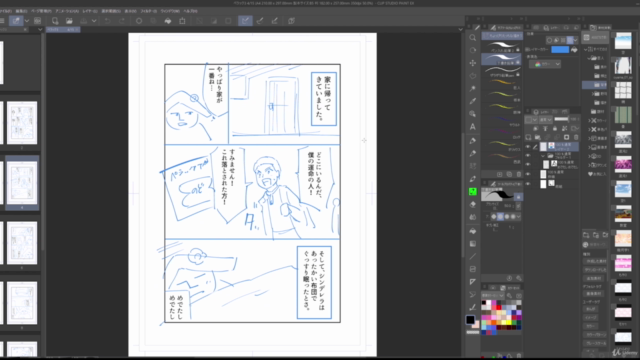Switch to the open canvas document tab
The width and height of the screenshot is (640, 360).
63,30
